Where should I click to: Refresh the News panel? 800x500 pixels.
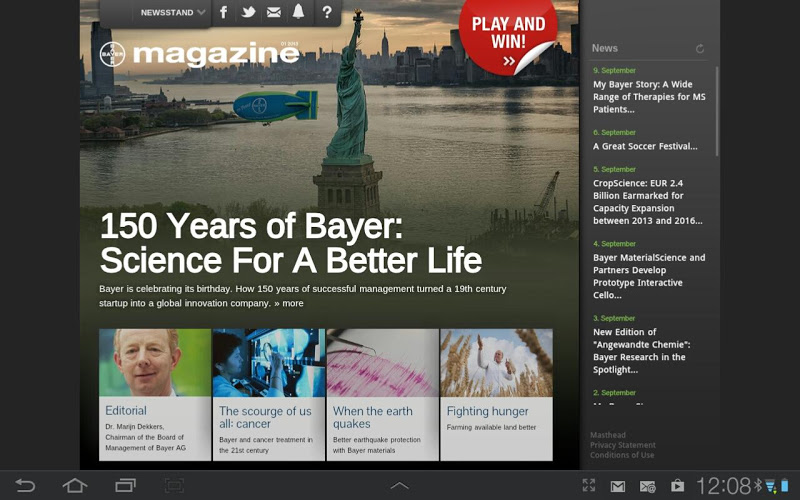tap(700, 48)
